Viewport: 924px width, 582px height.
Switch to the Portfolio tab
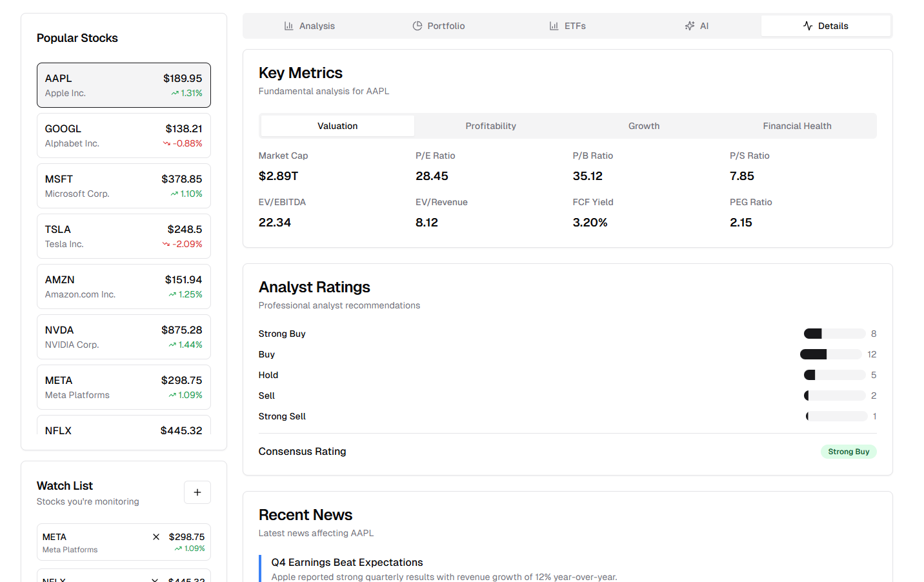click(438, 26)
